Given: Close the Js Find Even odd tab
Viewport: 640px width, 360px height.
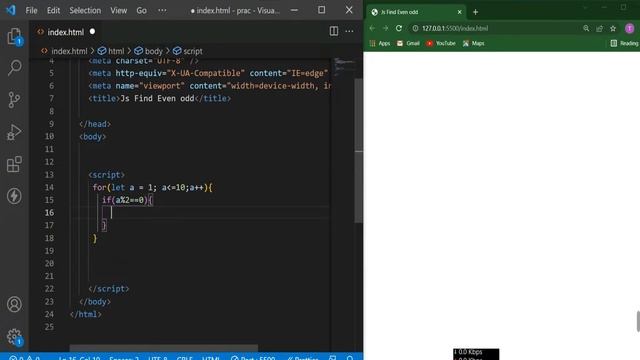Looking at the screenshot, I should click(459, 12).
